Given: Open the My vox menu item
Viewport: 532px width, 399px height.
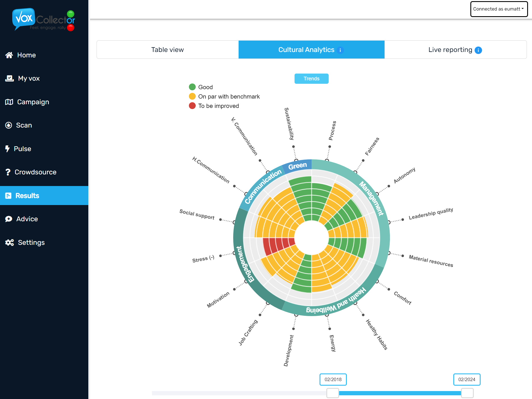Looking at the screenshot, I should pyautogui.click(x=44, y=78).
